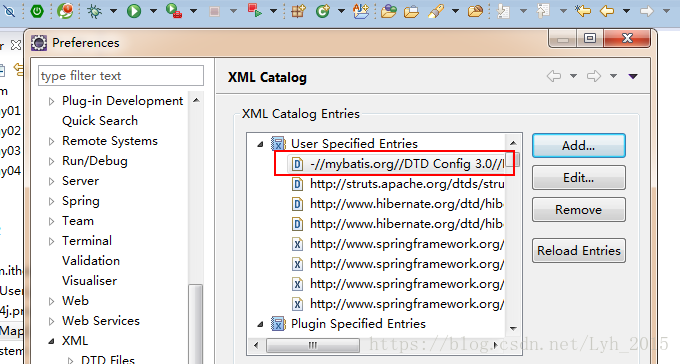Open the Debug dropdown arrow

[x=113, y=11]
